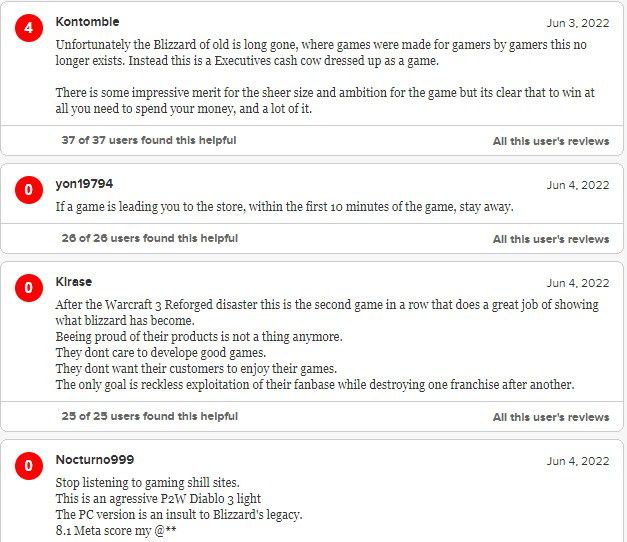Image resolution: width=627 pixels, height=542 pixels.
Task: Open Kontomble's user profile
Action: (87, 22)
